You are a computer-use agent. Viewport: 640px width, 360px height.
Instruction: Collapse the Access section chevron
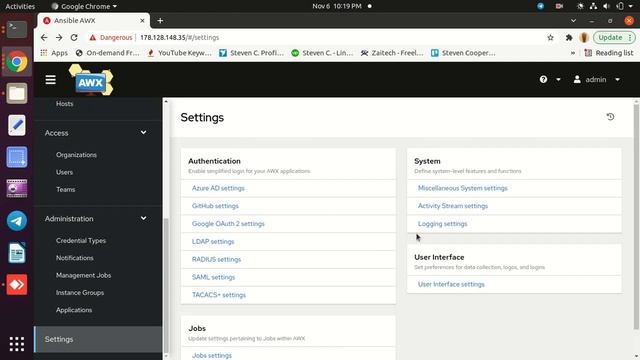(143, 133)
